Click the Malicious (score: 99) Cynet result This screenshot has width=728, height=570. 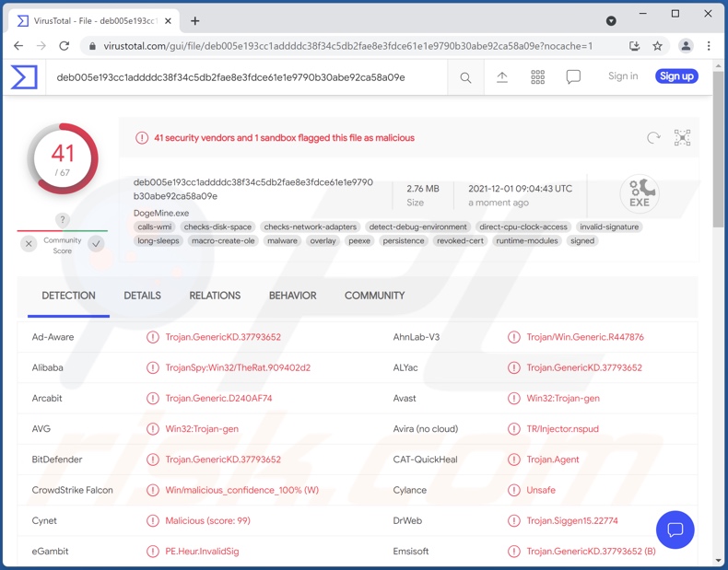click(x=207, y=521)
